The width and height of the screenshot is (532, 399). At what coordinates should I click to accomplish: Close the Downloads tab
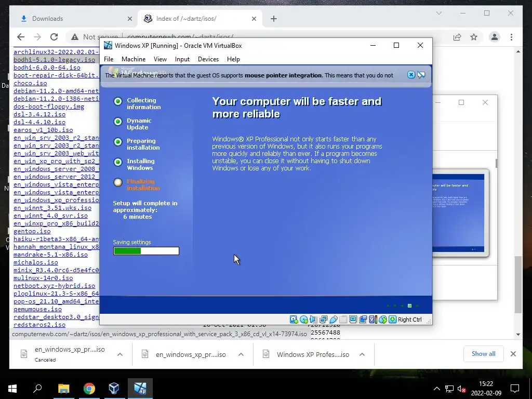pyautogui.click(x=129, y=19)
